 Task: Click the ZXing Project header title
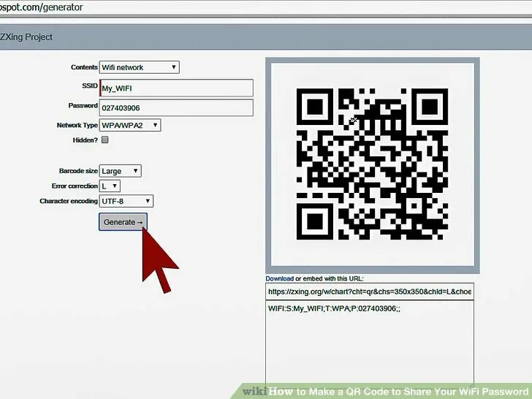click(26, 37)
